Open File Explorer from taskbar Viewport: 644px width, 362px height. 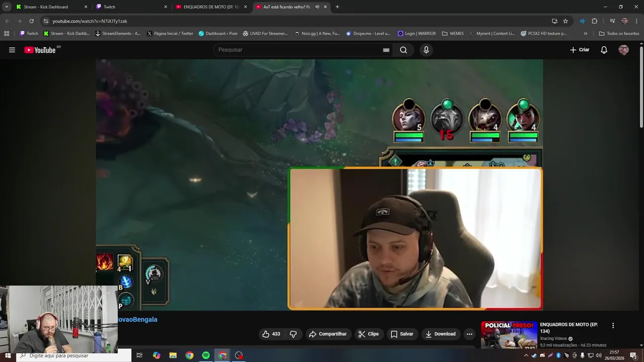[x=173, y=355]
